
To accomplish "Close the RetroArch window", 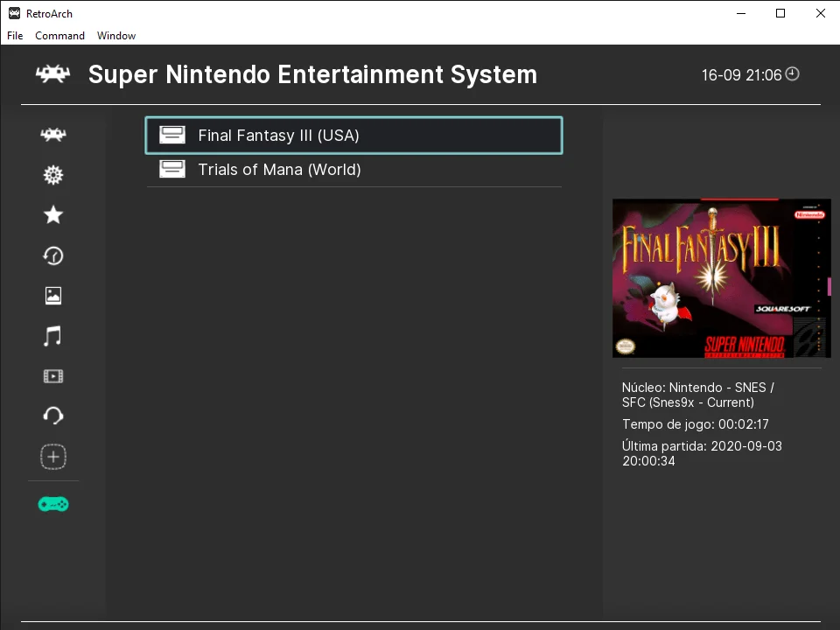I will 820,13.
